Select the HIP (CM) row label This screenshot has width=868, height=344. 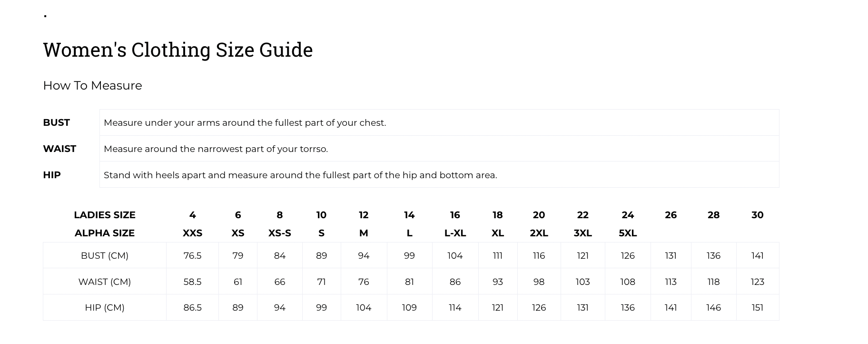click(x=105, y=308)
